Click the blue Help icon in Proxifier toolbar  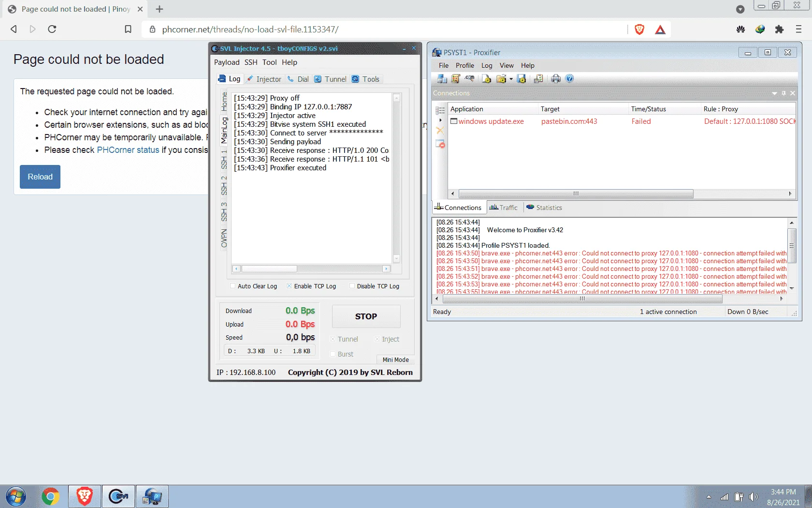tap(569, 79)
